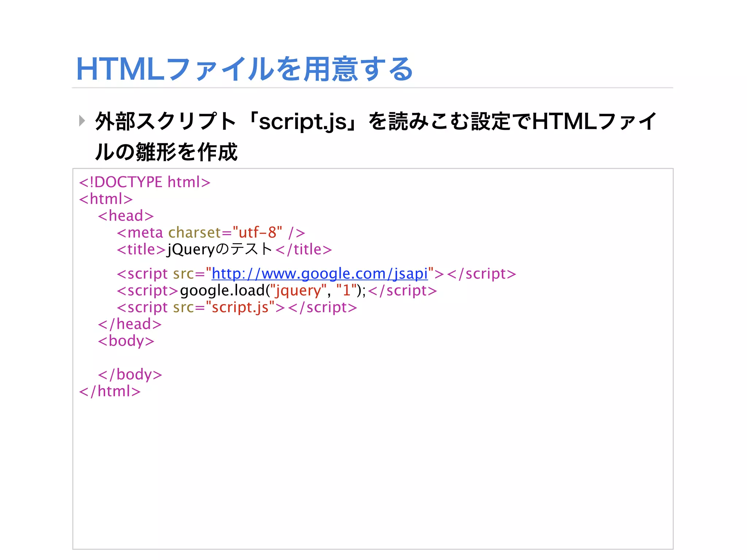Click the closing </body> tag line
The height and width of the screenshot is (560, 747).
point(130,375)
